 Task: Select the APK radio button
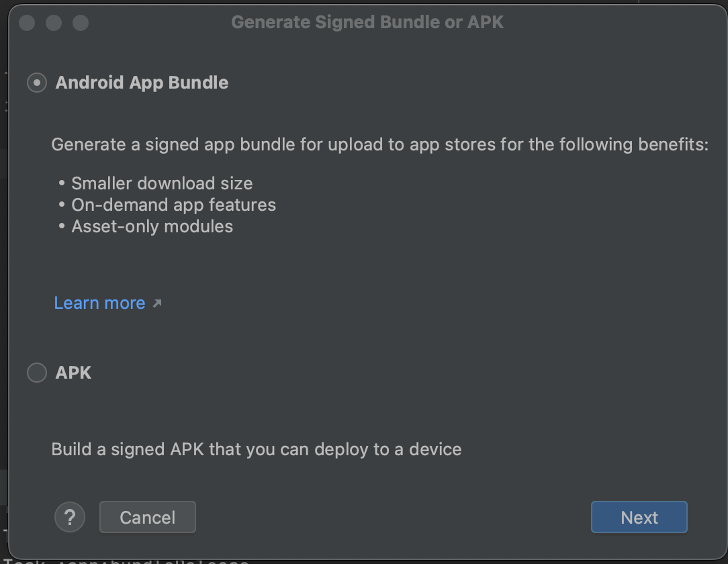36,372
